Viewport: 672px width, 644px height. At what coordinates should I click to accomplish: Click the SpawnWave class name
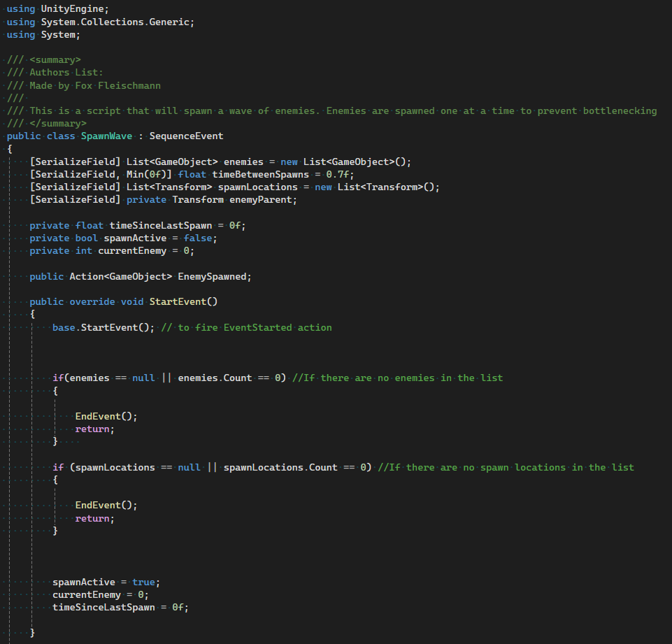coord(106,136)
